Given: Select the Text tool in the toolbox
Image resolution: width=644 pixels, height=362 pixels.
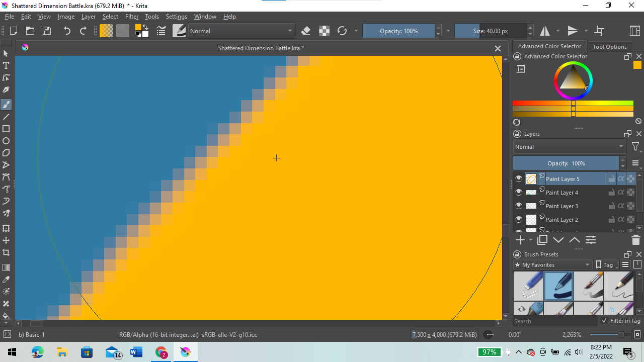Looking at the screenshot, I should click(6, 65).
